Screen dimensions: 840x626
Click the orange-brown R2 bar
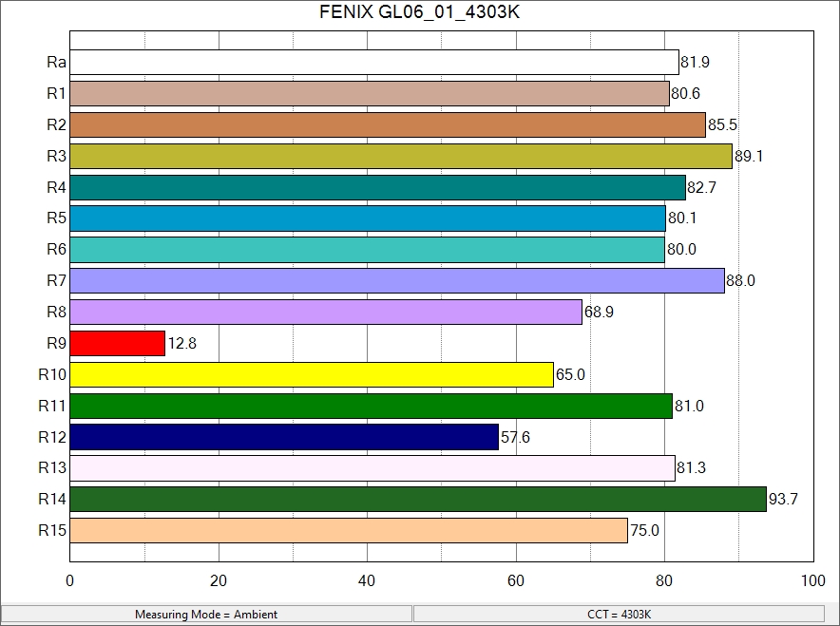(x=388, y=125)
